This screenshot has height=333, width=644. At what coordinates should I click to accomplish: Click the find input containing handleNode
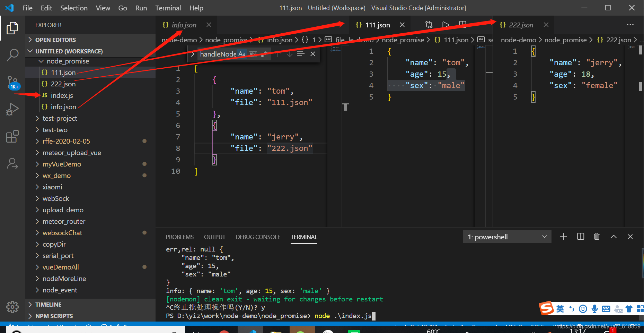(218, 54)
